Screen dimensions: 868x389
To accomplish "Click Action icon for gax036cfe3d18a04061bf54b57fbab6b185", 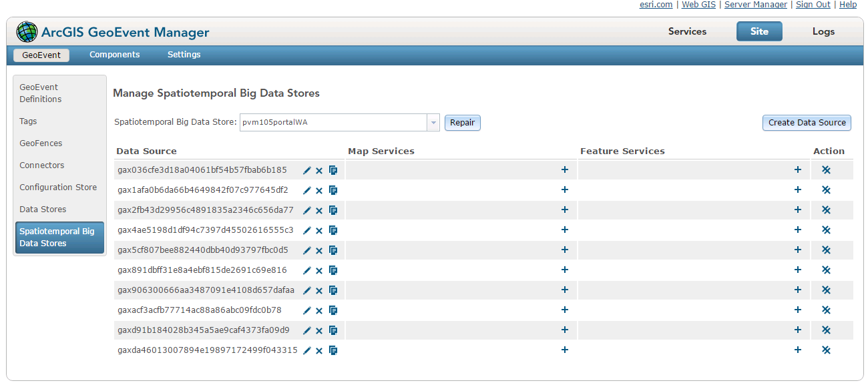I will (826, 169).
